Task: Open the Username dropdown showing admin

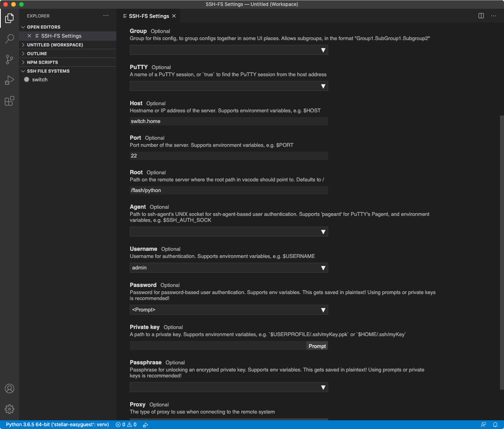Action: [229, 268]
